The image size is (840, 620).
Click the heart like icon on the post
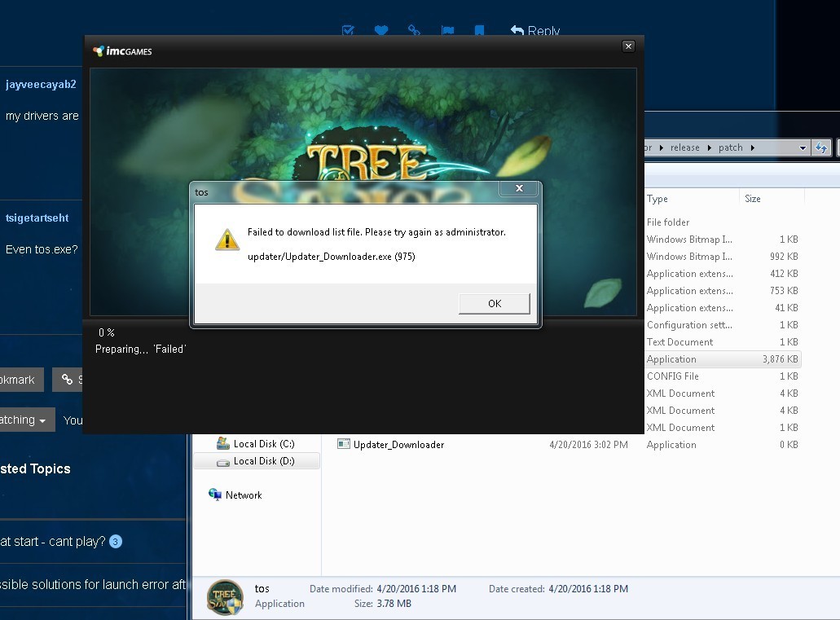[381, 31]
